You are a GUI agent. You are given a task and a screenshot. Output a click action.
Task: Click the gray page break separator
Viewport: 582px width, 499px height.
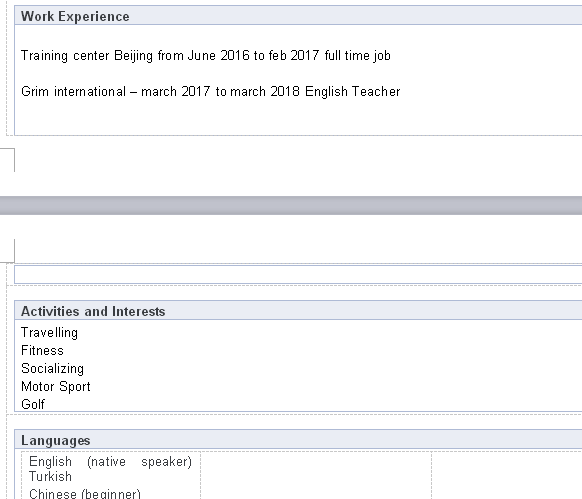(291, 205)
